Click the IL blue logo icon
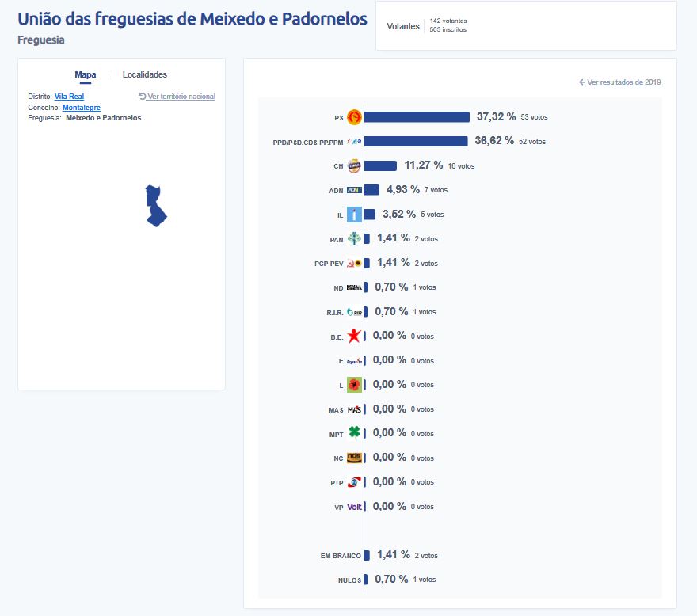 click(354, 215)
